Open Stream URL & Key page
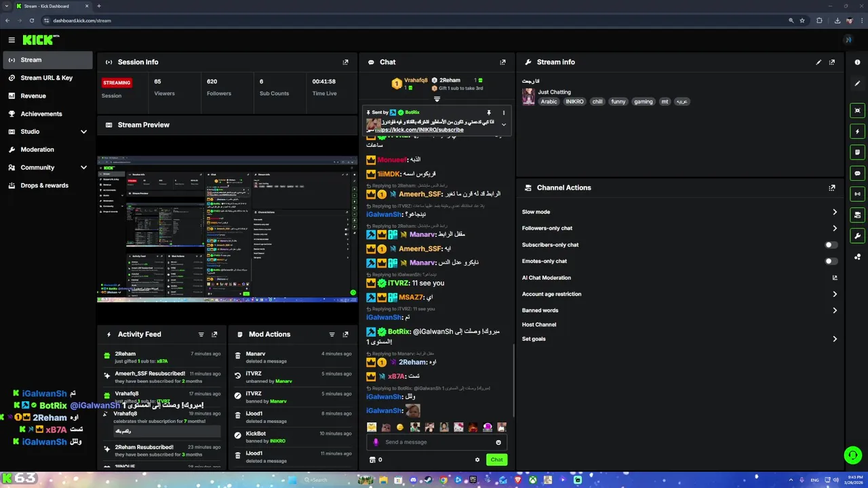868x488 pixels. click(x=47, y=78)
